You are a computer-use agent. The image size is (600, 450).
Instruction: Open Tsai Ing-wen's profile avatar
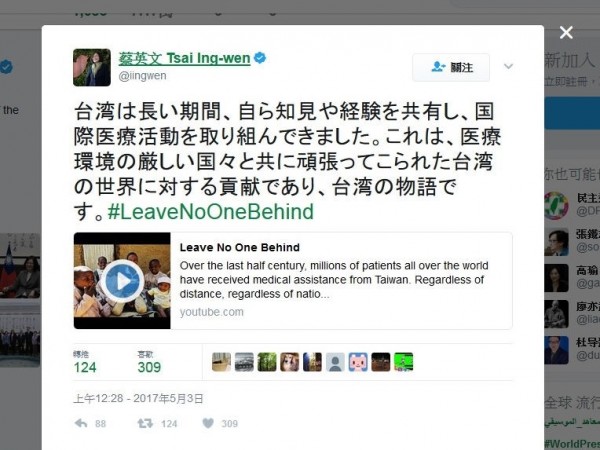pos(92,67)
